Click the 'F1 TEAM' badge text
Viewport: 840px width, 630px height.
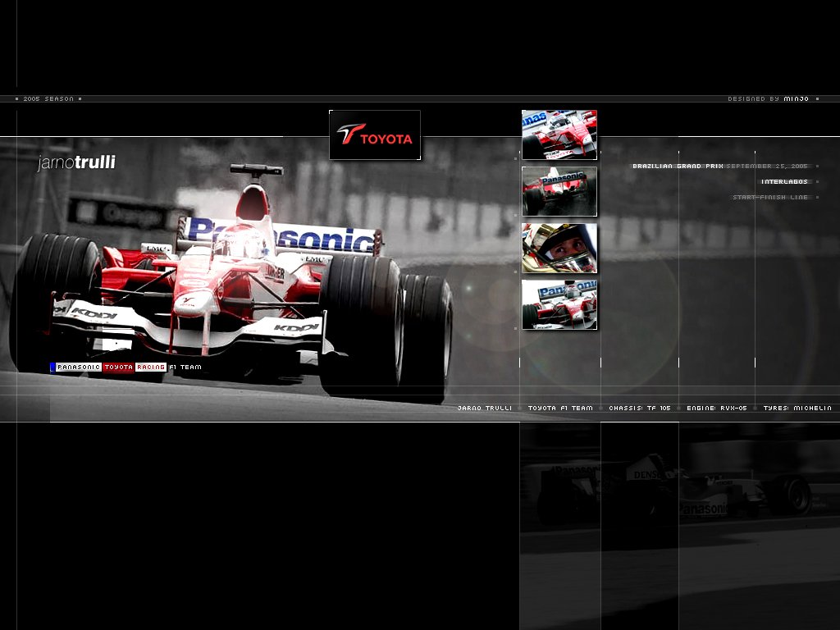pyautogui.click(x=185, y=367)
